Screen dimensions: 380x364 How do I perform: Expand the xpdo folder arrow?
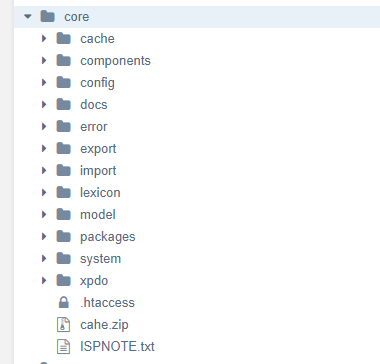point(44,280)
